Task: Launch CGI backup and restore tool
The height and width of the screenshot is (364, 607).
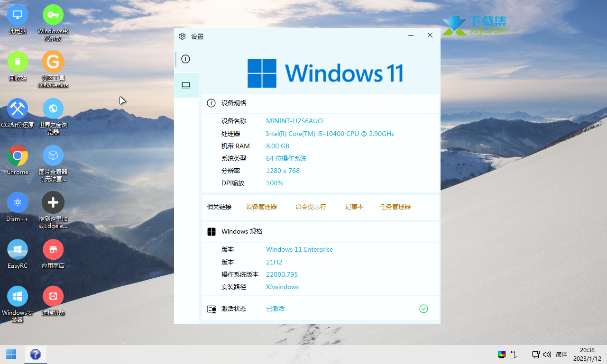Action: pyautogui.click(x=18, y=109)
